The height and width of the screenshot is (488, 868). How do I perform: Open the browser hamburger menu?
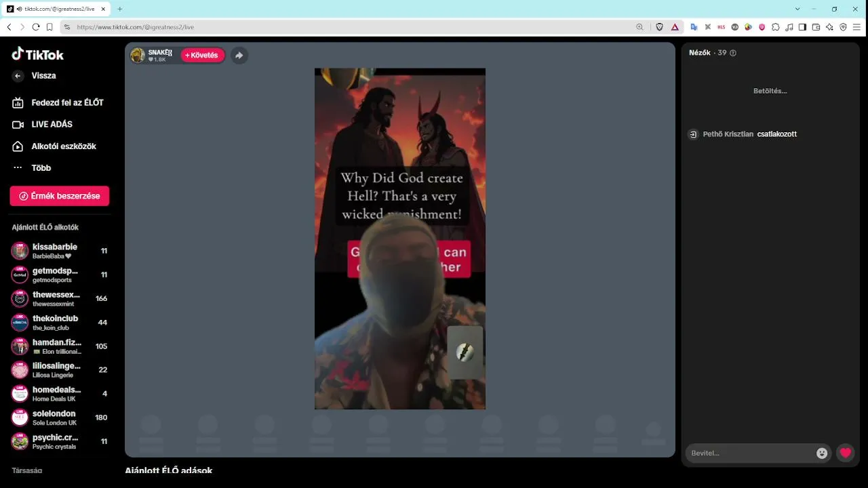[856, 27]
